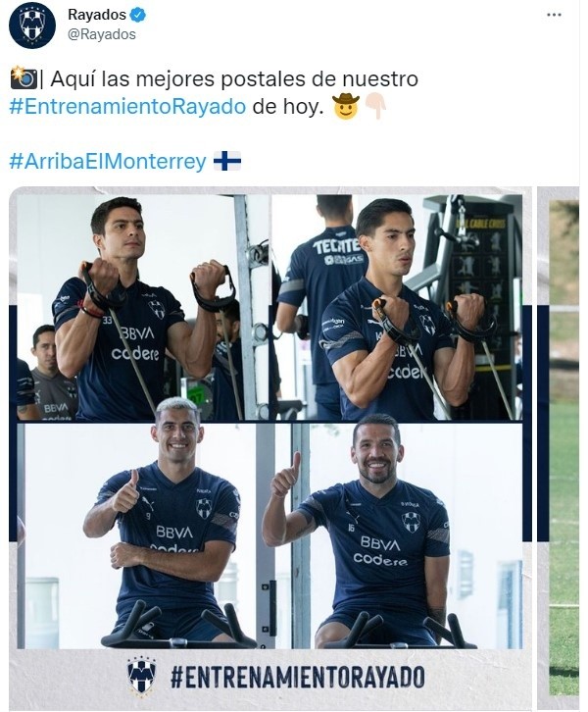This screenshot has height=712, width=588.
Task: Open the top-right photo with resistance bands
Action: pyautogui.click(x=397, y=307)
